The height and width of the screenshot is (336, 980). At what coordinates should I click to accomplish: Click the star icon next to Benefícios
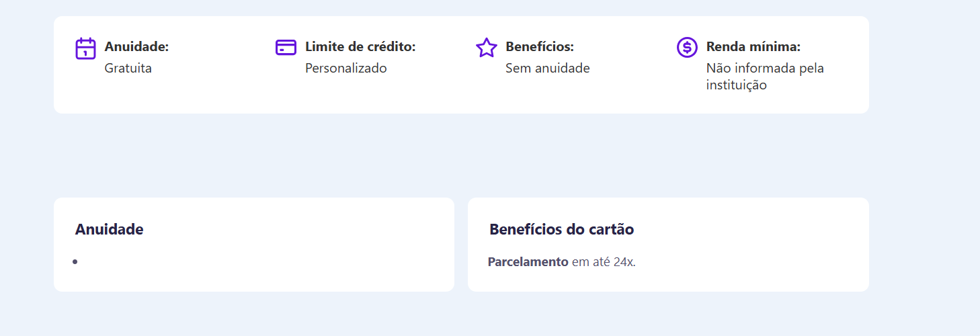(486, 48)
